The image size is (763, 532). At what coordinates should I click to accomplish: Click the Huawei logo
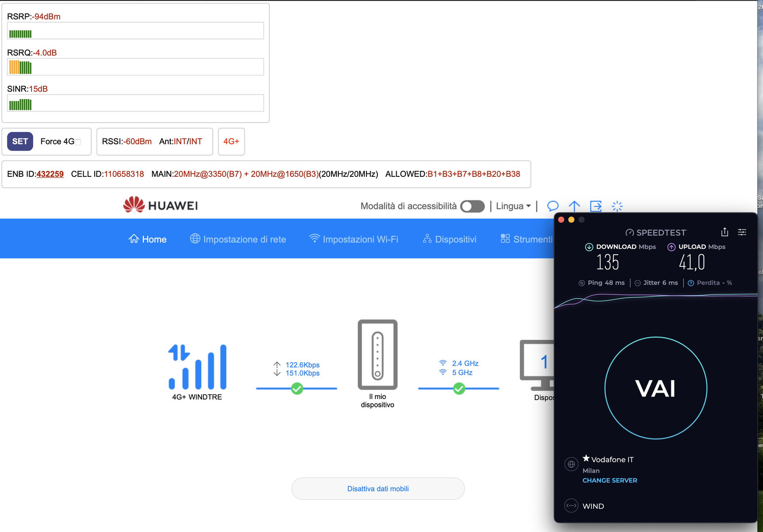(x=161, y=205)
